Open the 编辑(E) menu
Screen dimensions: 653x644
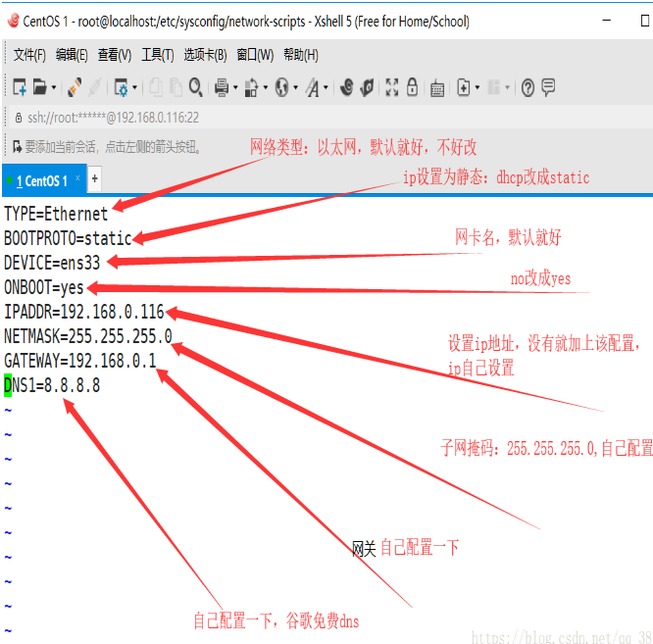click(72, 55)
